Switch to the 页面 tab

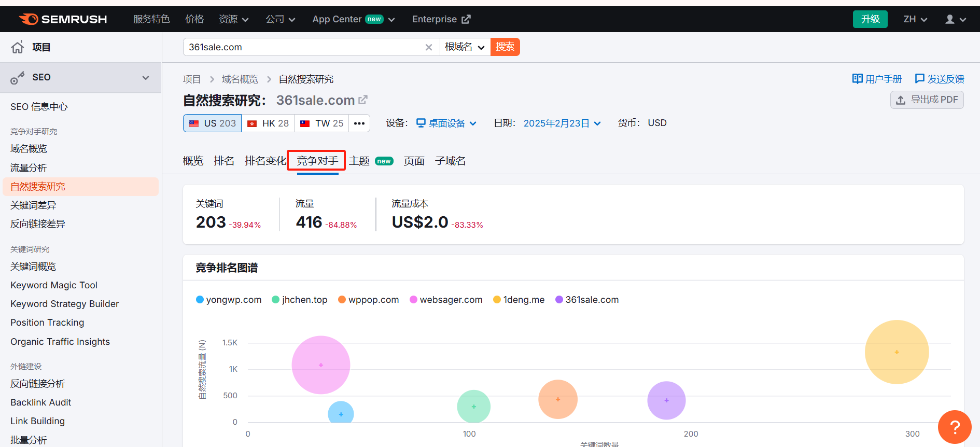click(414, 161)
